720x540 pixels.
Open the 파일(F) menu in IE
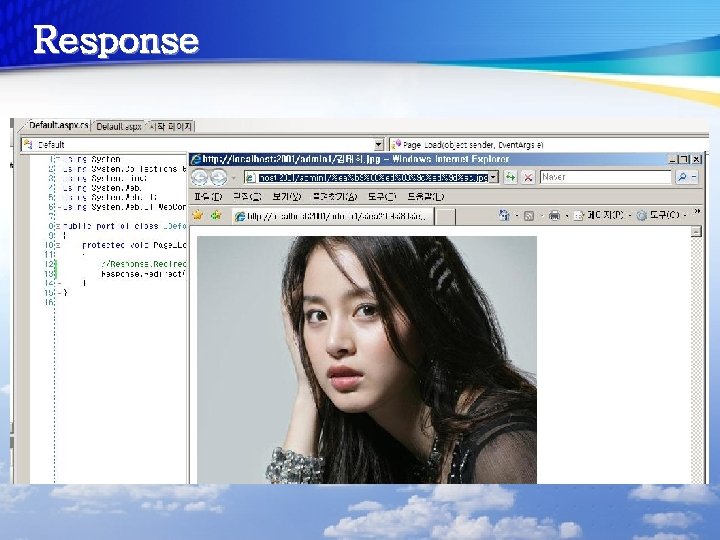coord(208,197)
